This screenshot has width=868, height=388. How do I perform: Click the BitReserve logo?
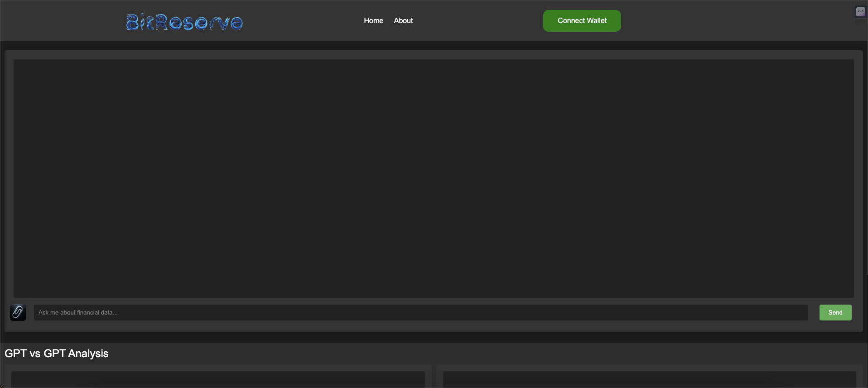(x=184, y=22)
